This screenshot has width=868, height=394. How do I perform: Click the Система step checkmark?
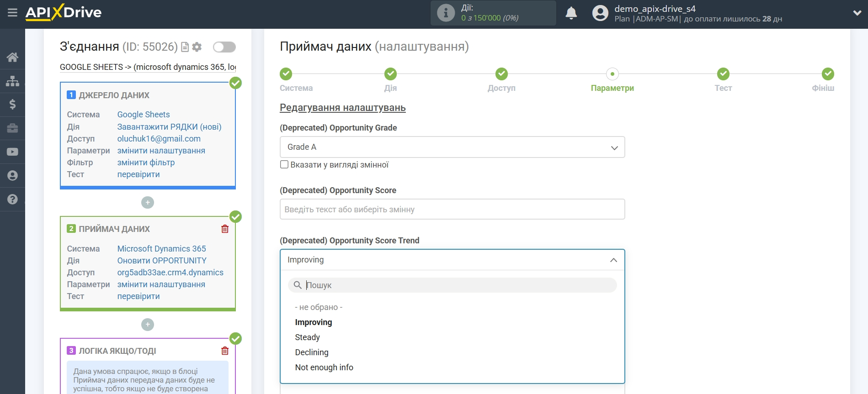tap(286, 74)
